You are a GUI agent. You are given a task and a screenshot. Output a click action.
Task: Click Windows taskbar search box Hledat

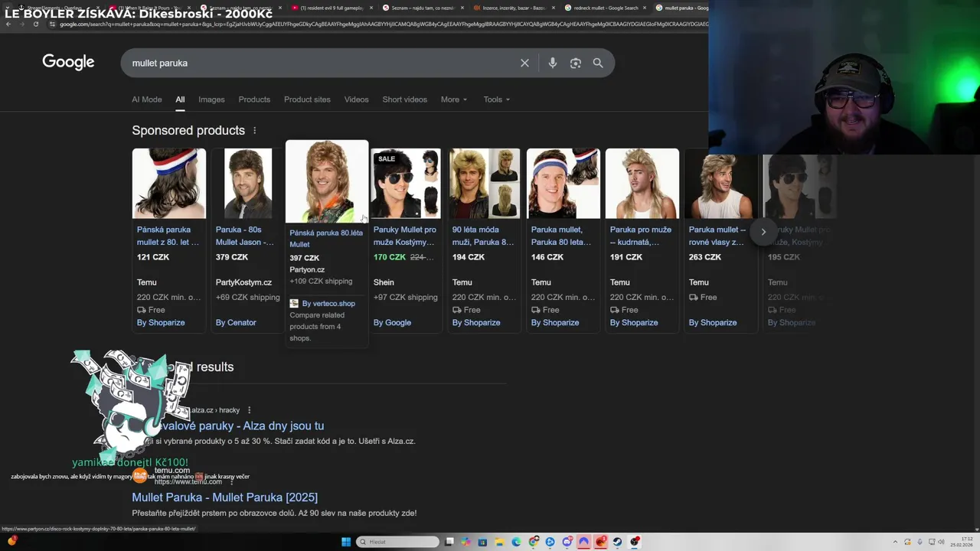398,542
